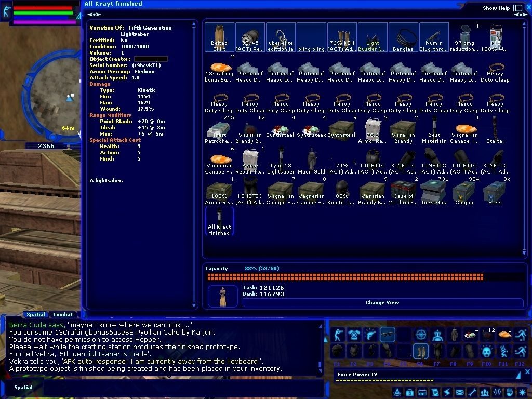The image size is (532, 399).
Task: Select the Belted Skirt item
Action: (x=220, y=37)
